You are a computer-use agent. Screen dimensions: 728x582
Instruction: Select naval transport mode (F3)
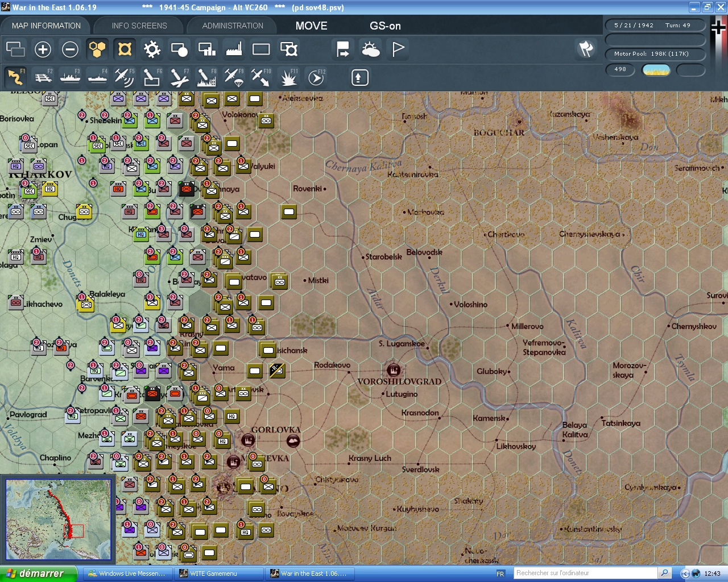point(71,77)
